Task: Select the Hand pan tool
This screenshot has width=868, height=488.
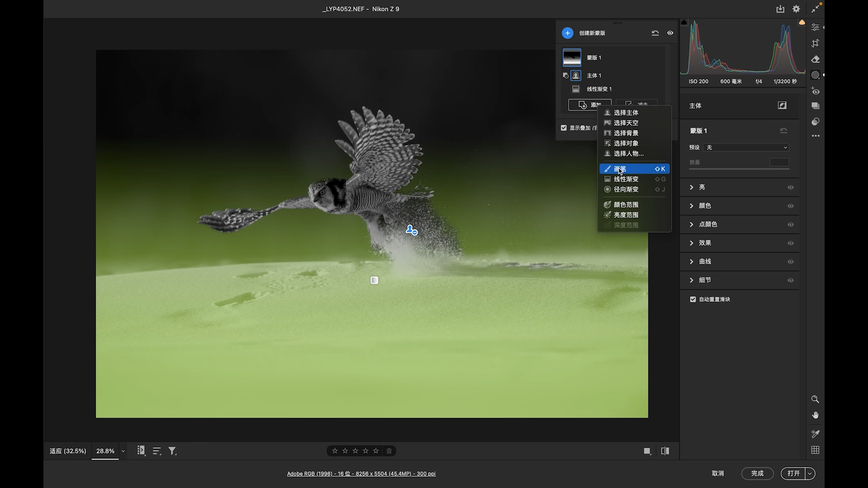Action: coord(815,415)
